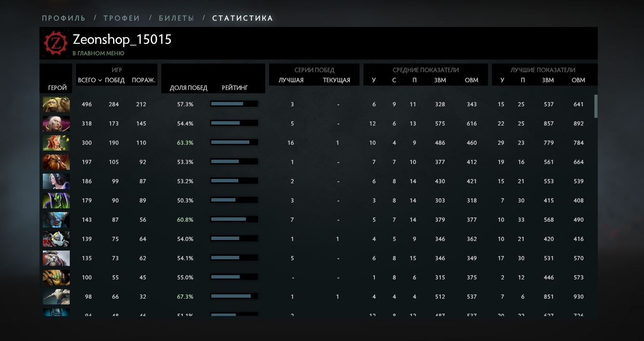644x341 pixels.
Task: Select hero portrait in the 179 games row
Action: point(56,201)
